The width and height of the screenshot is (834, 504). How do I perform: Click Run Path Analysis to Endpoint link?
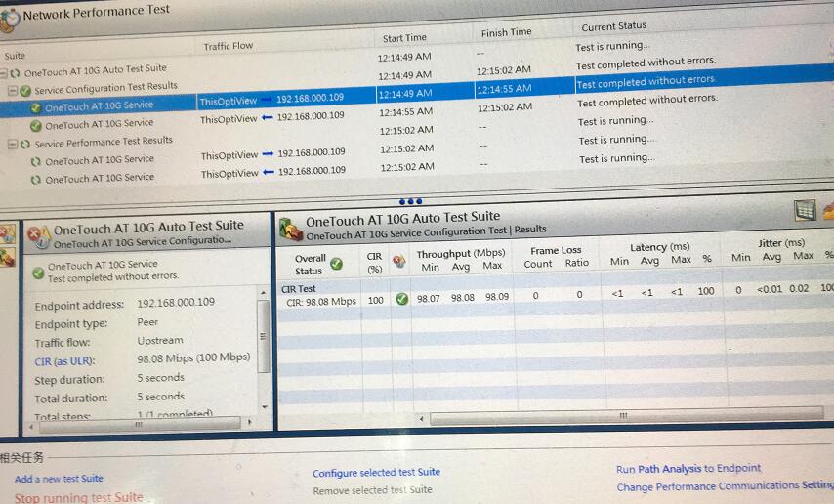[688, 469]
